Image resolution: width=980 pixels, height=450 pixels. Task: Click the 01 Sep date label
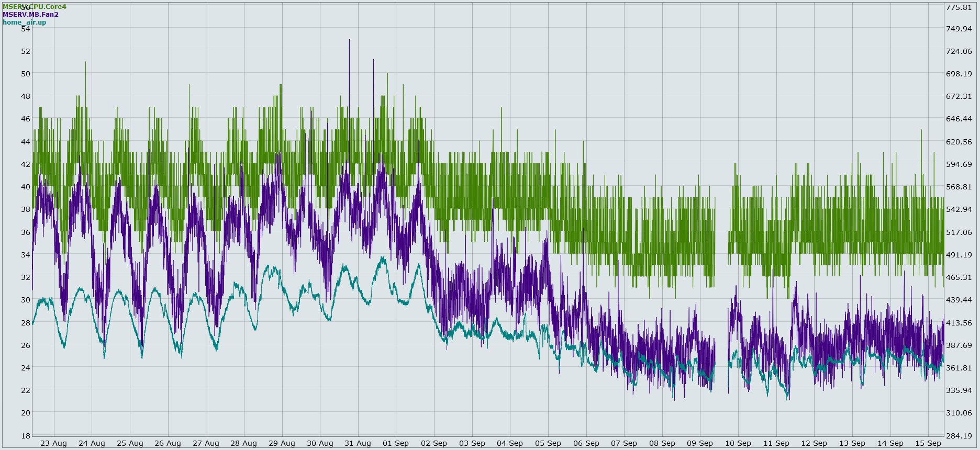coord(396,443)
